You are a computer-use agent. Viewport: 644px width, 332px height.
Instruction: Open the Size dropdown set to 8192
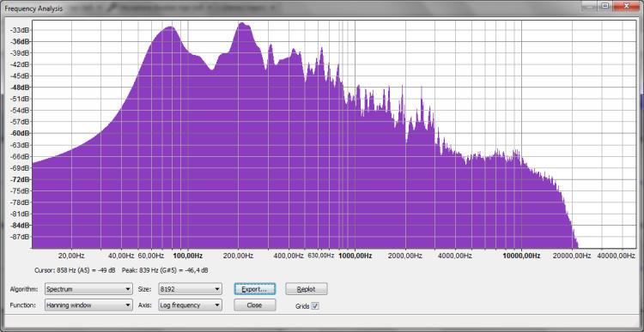pos(190,289)
